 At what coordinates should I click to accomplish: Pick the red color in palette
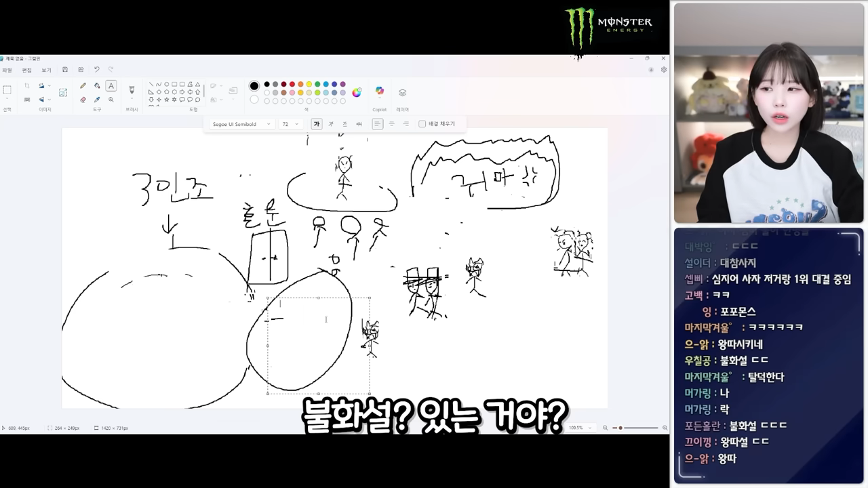coord(292,84)
